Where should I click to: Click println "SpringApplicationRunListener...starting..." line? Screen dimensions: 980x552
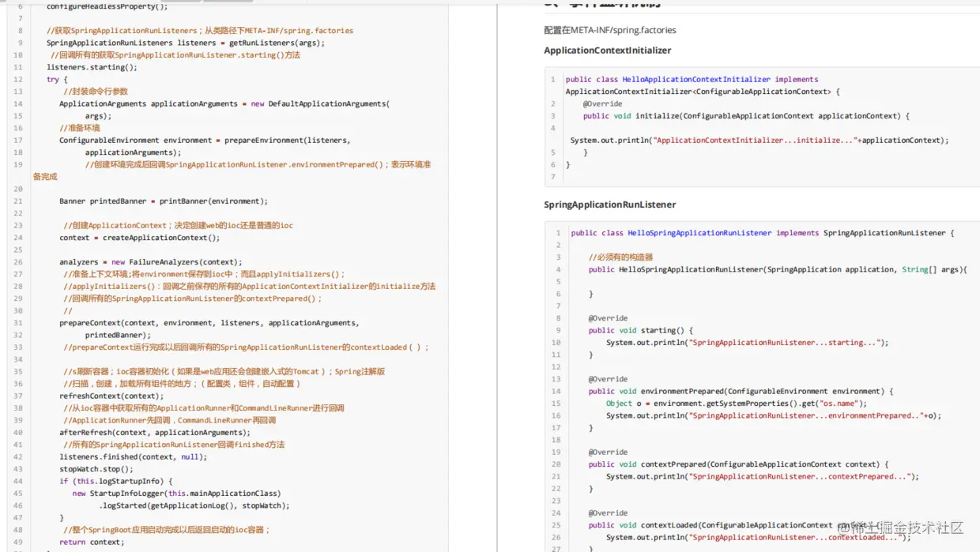click(x=748, y=343)
